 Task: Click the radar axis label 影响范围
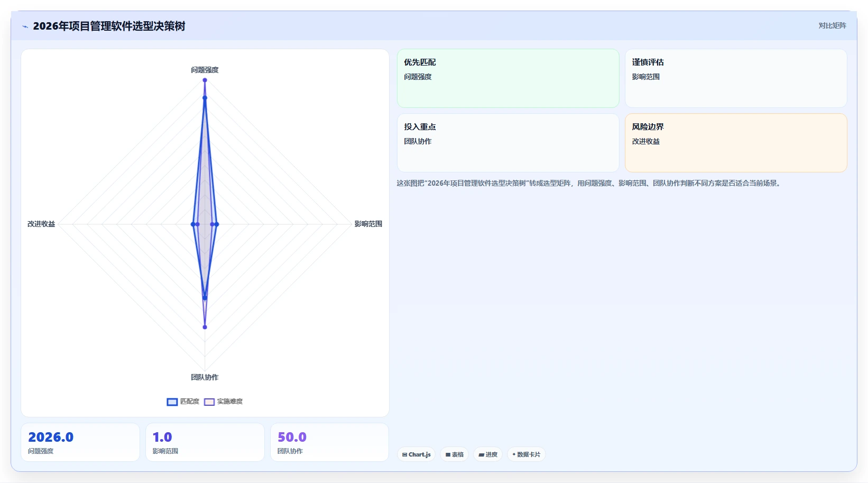click(368, 224)
